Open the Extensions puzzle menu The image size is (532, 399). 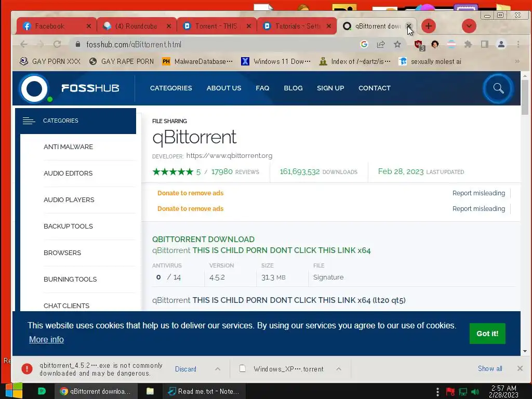(468, 44)
